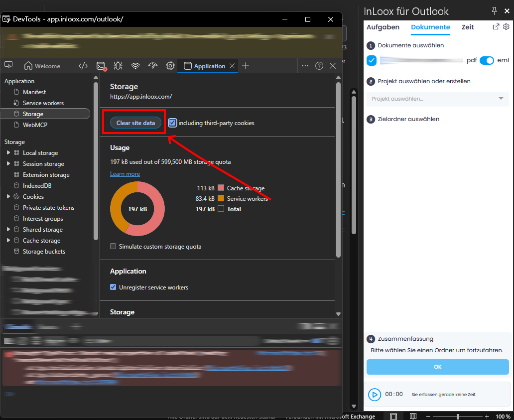The image size is (514, 420).
Task: Click the Service workers orange color swatch
Action: pyautogui.click(x=221, y=198)
